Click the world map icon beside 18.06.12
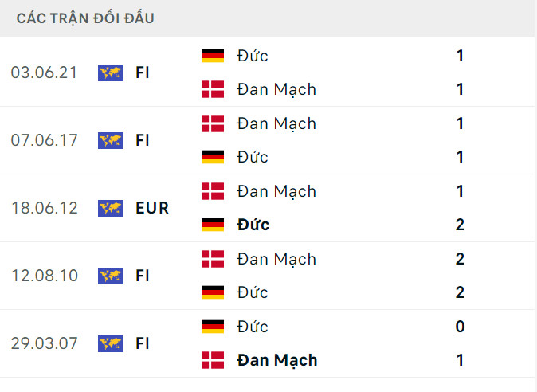 111,208
